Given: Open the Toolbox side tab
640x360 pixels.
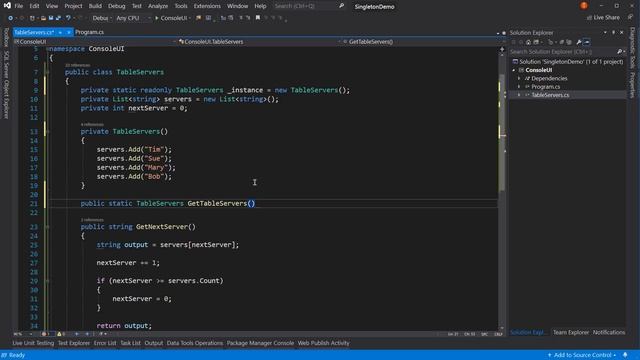Looking at the screenshot, I should [6, 37].
